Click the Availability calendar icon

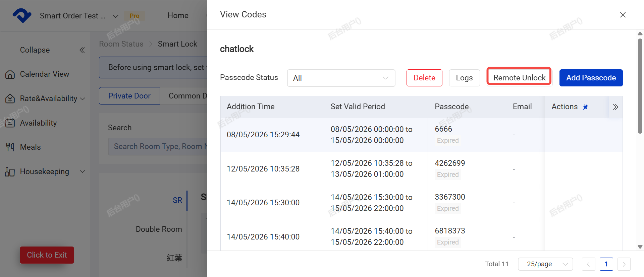click(x=10, y=123)
